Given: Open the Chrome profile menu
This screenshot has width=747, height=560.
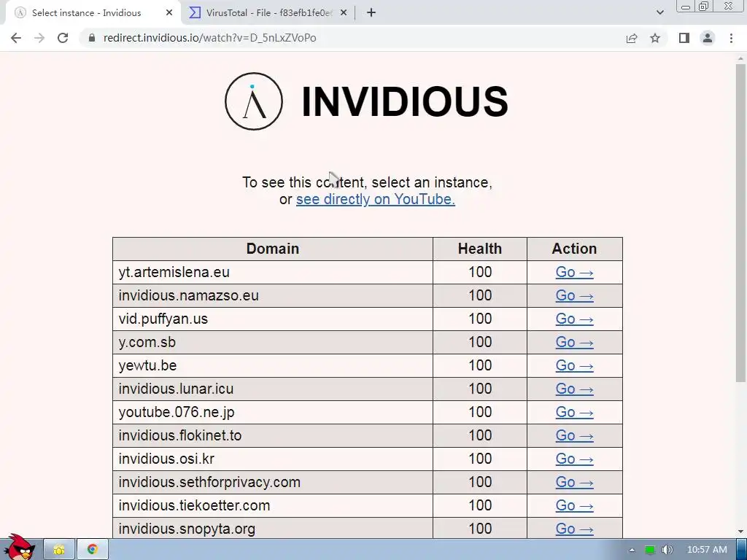Looking at the screenshot, I should (x=708, y=38).
